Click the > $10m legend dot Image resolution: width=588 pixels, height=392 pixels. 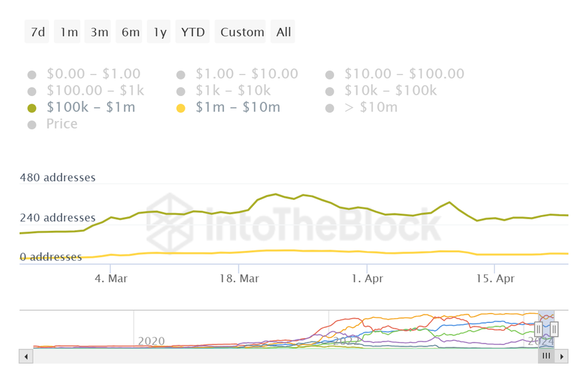(x=330, y=108)
